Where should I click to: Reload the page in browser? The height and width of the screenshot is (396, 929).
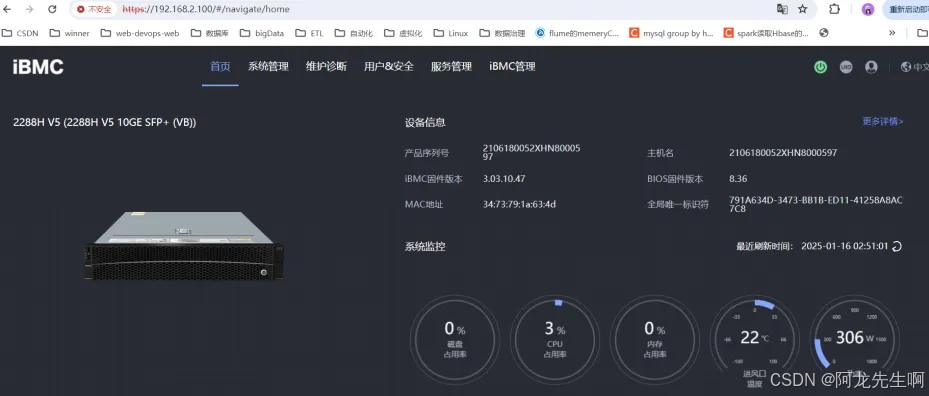(x=52, y=9)
